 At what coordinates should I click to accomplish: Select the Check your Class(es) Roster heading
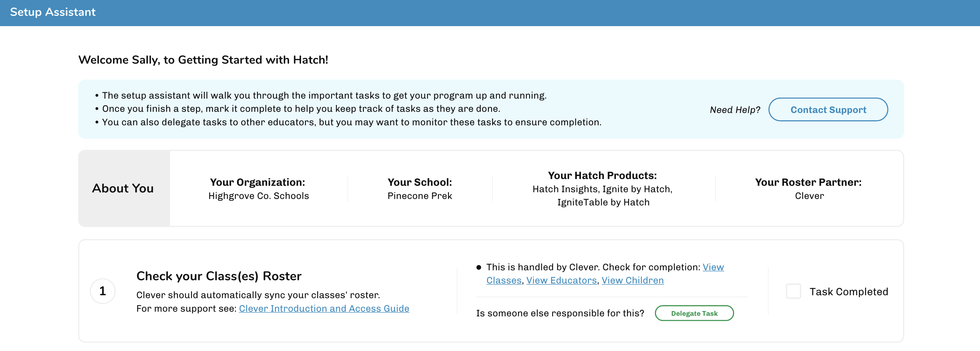[x=219, y=276]
